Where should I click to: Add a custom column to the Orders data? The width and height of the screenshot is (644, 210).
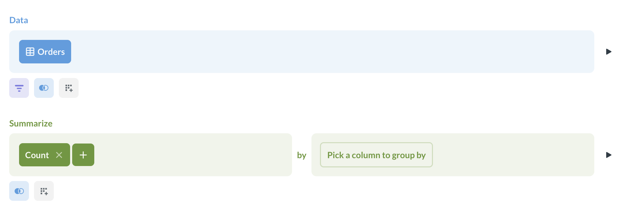(x=68, y=88)
